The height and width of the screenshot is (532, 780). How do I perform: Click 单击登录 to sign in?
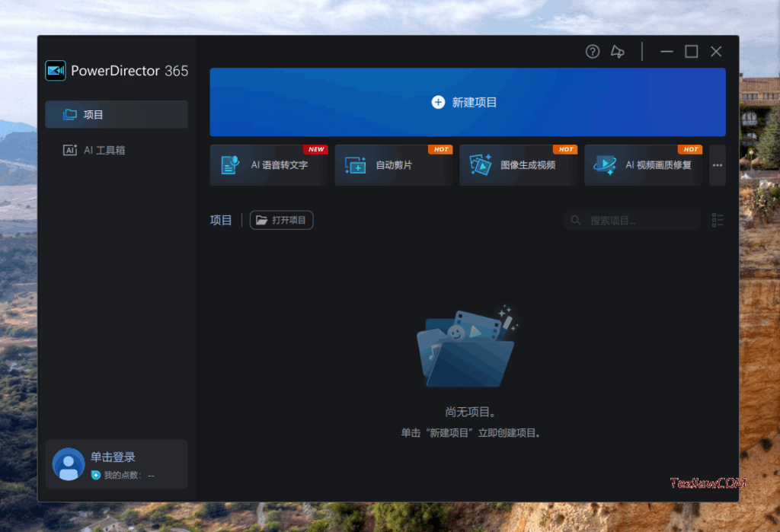click(x=113, y=457)
